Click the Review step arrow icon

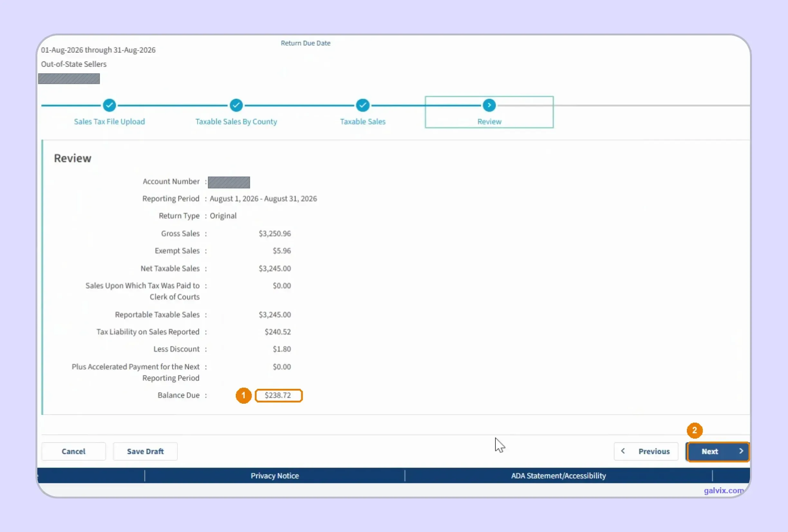[489, 105]
